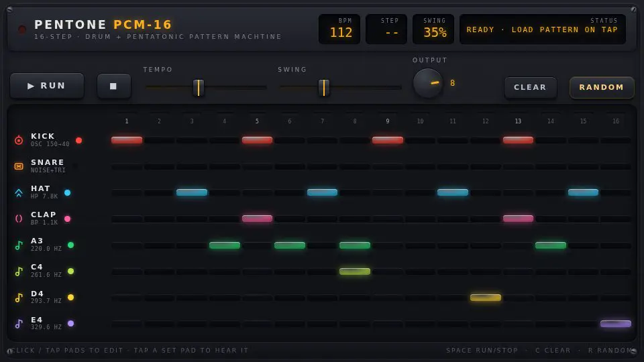Click the pink dot next to Clap
This screenshot has width=644, height=362.
[67, 219]
